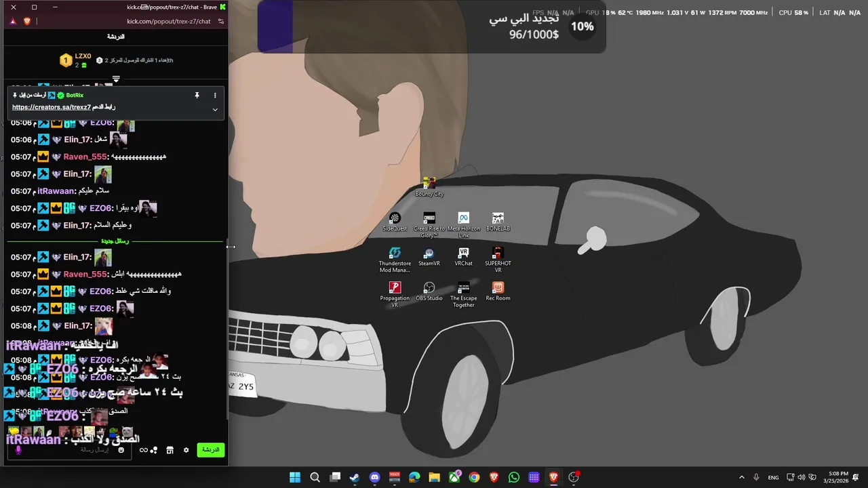Image resolution: width=868 pixels, height=488 pixels.
Task: Open WhatsApp from the taskbar
Action: (x=514, y=477)
